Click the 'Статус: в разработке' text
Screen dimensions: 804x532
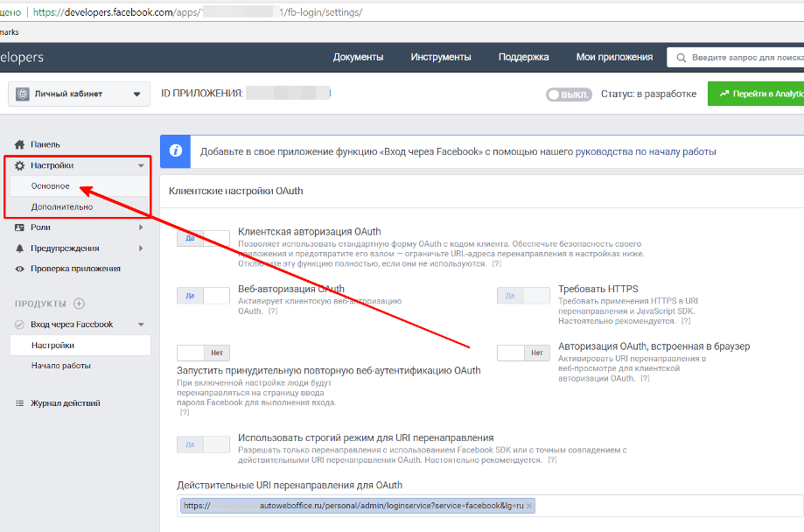648,94
